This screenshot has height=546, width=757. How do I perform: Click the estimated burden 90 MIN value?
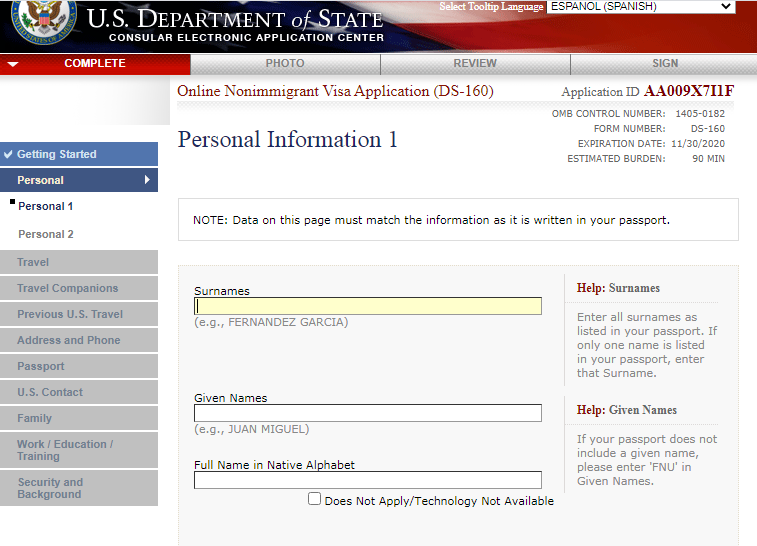[708, 159]
